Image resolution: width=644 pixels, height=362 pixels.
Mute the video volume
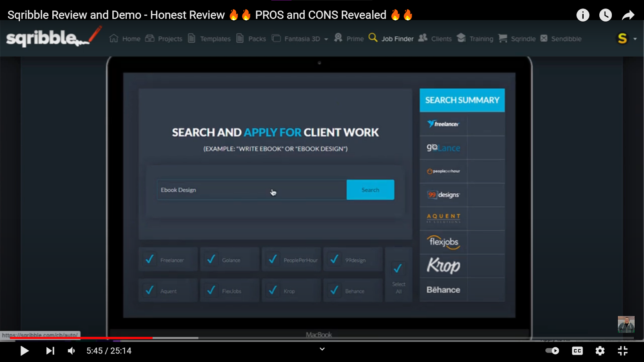72,351
